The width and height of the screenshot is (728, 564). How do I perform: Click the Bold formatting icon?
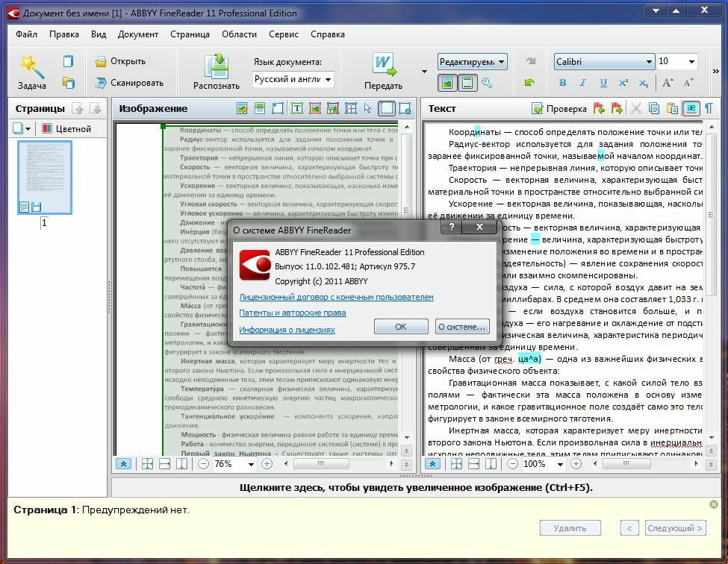click(563, 83)
